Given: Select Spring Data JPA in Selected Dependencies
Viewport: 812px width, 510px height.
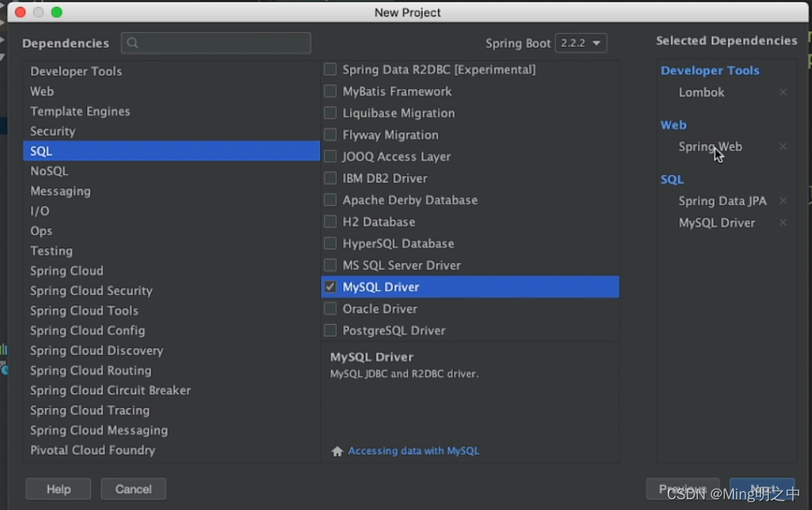Looking at the screenshot, I should (x=723, y=201).
